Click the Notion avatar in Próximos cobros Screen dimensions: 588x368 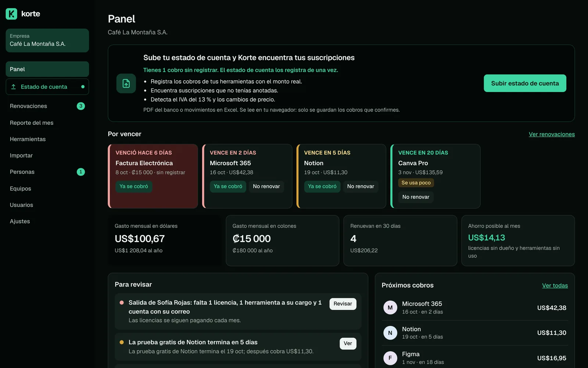coord(390,333)
